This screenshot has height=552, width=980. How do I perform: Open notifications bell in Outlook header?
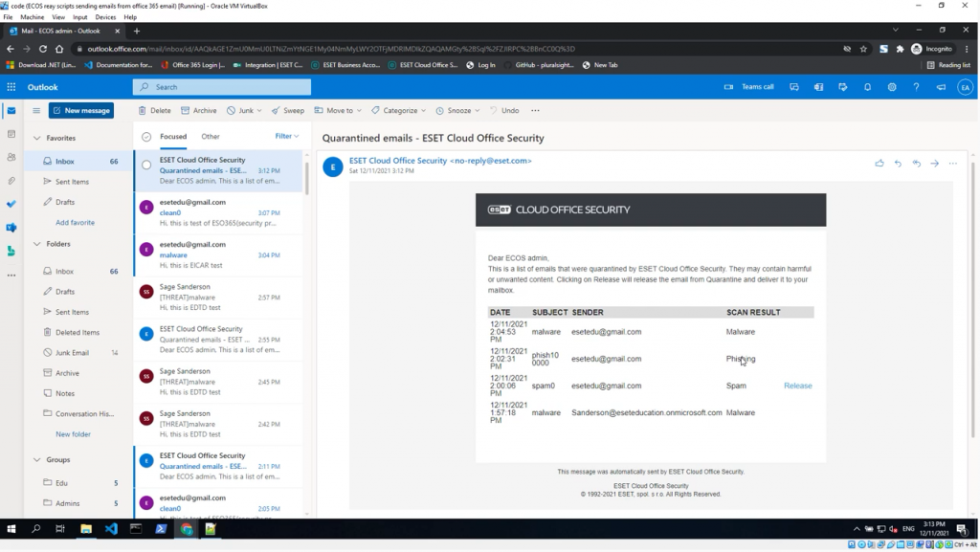tap(867, 87)
